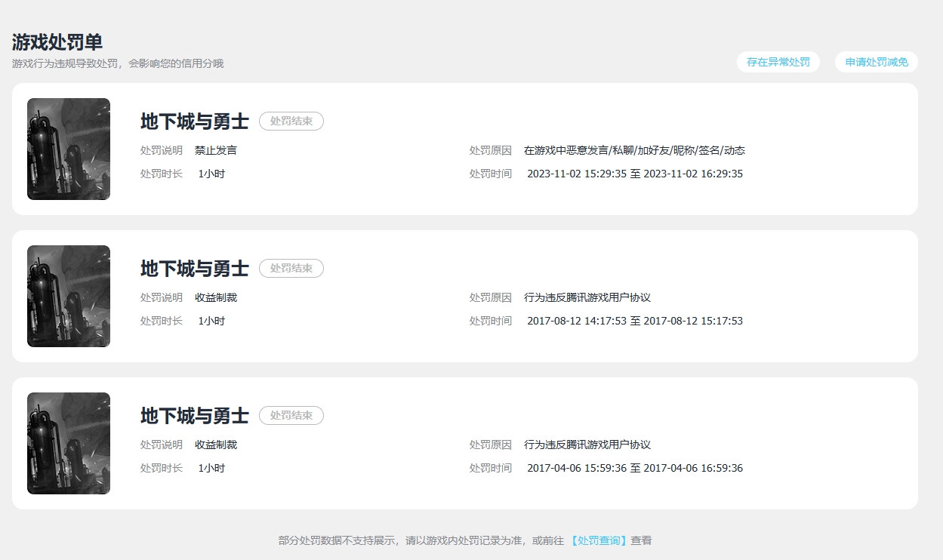This screenshot has width=943, height=560.
Task: Click the subtitle about 信用分 under the heading
Action: (x=118, y=63)
